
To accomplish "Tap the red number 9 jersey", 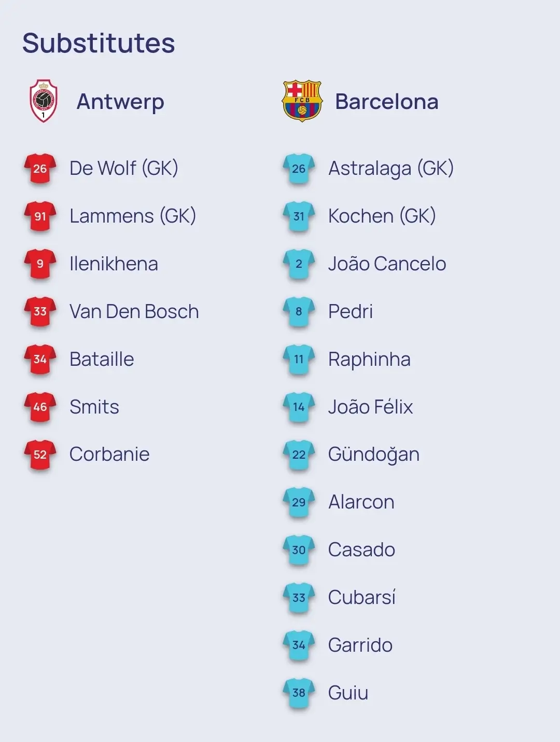I will (x=40, y=264).
